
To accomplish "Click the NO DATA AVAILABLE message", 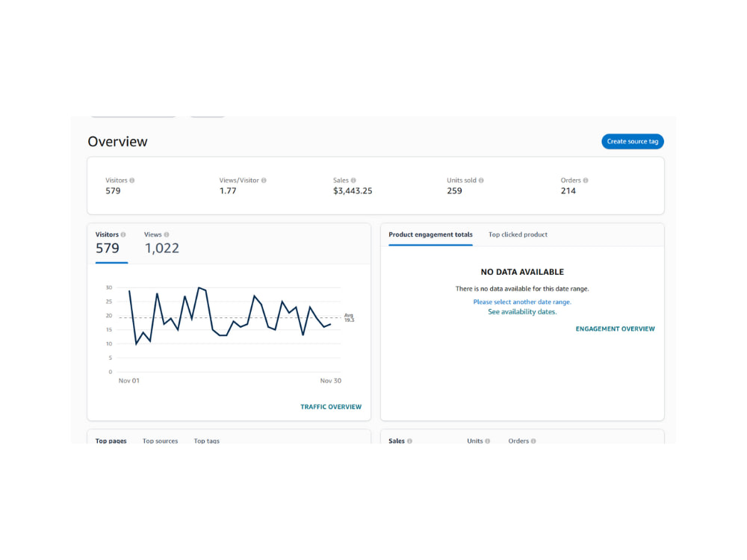I will (x=522, y=272).
